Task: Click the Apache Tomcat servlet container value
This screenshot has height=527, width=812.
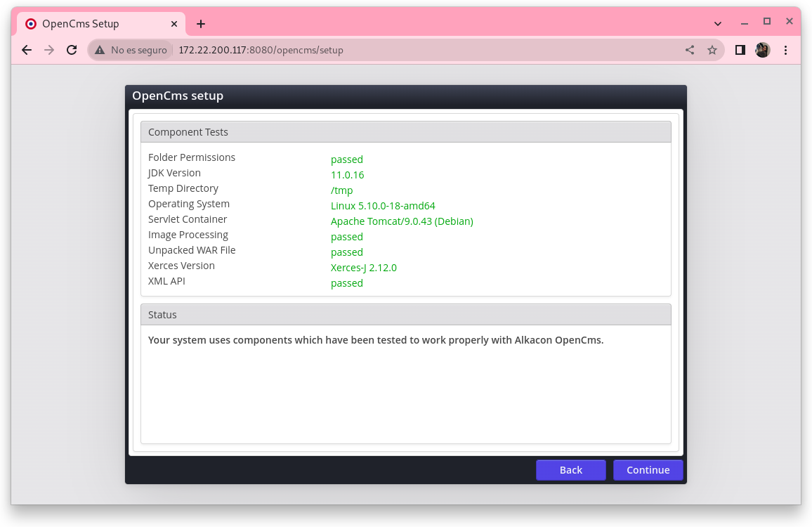Action: (x=402, y=221)
